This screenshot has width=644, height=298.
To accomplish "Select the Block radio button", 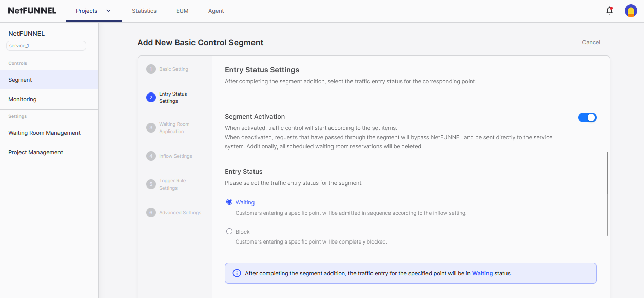I will pos(229,231).
